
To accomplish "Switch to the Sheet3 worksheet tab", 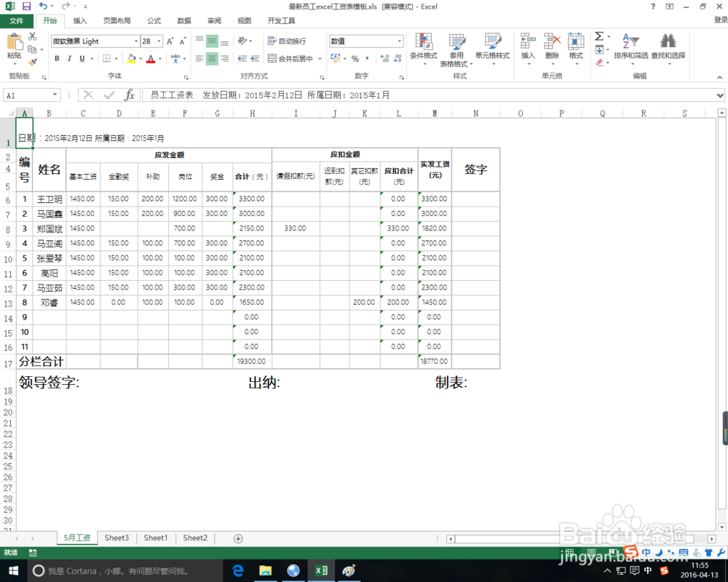I will click(x=116, y=538).
